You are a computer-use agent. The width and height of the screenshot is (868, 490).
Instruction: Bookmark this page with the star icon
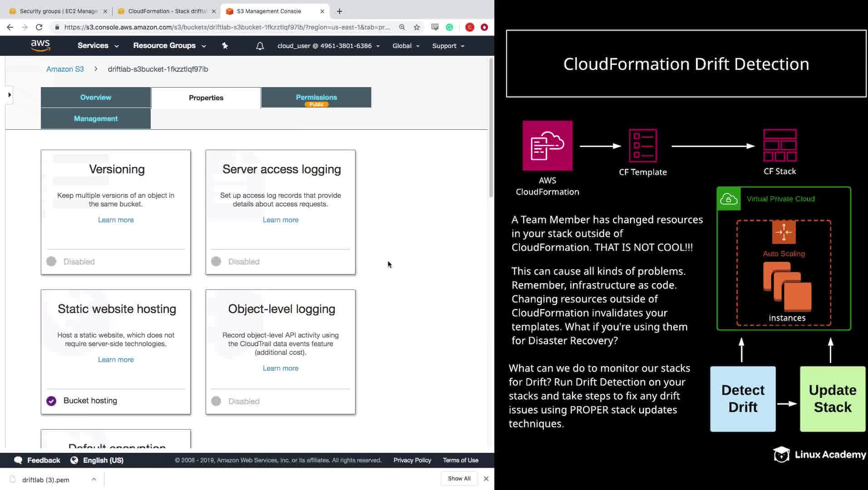[x=417, y=27]
